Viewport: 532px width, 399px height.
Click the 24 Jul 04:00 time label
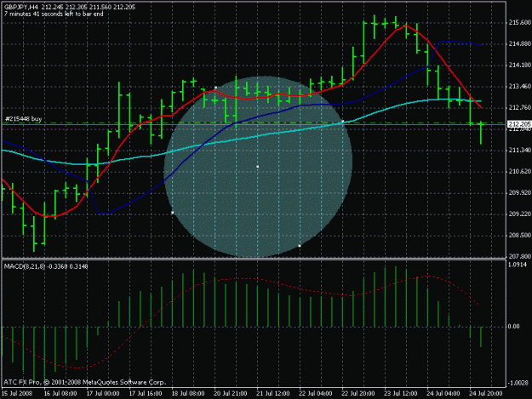click(x=443, y=394)
